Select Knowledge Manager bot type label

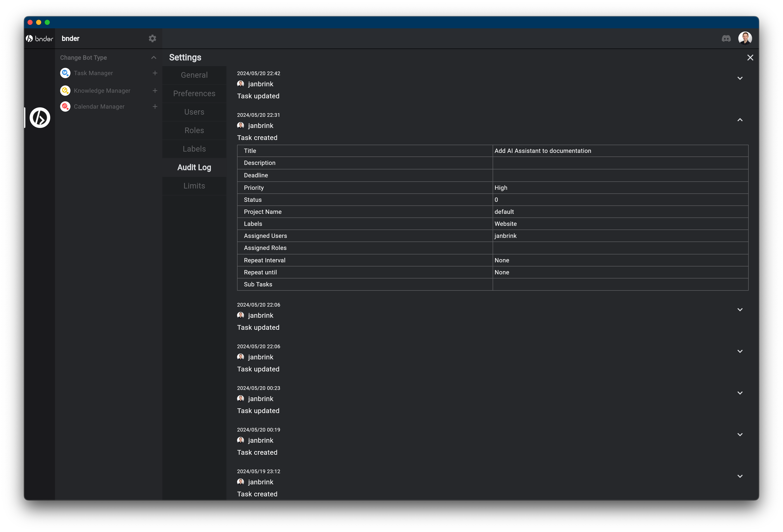pos(102,91)
